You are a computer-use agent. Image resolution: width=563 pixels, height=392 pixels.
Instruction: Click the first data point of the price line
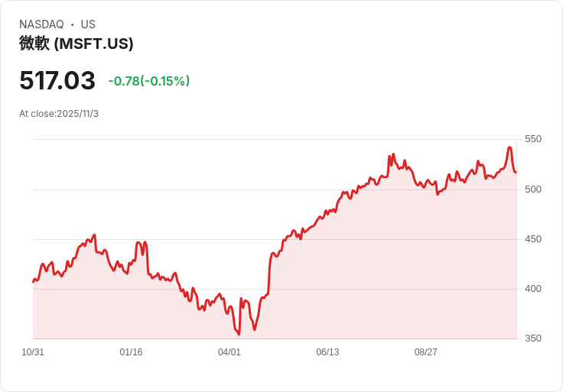pos(34,282)
